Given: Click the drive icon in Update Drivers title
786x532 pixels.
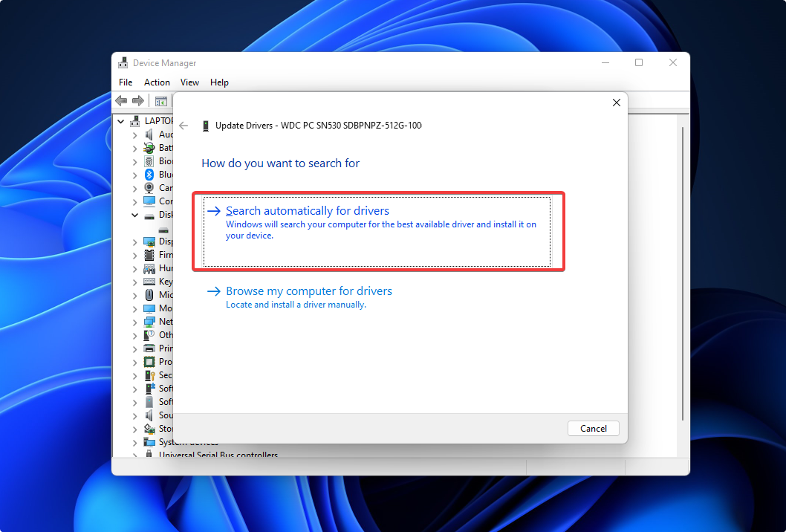Looking at the screenshot, I should [206, 126].
